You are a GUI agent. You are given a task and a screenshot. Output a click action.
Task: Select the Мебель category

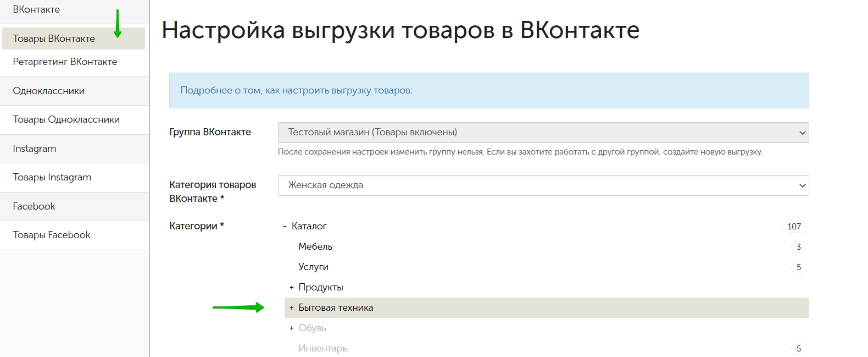[x=315, y=246]
